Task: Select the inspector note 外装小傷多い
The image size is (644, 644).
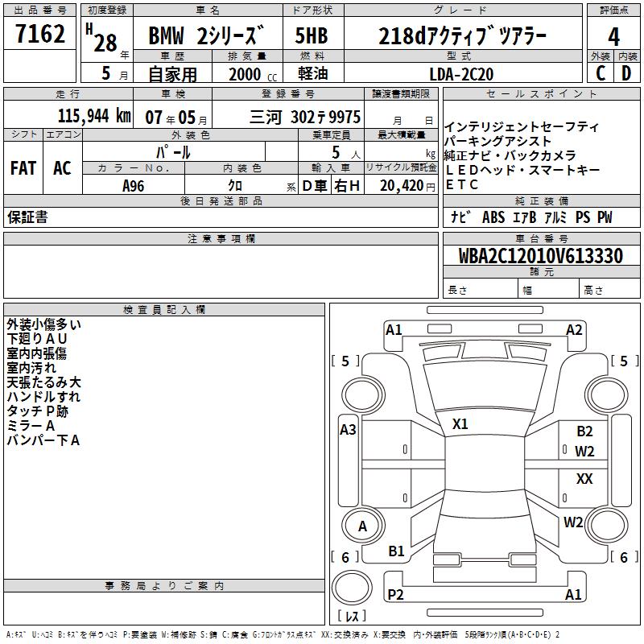Action: pyautogui.click(x=44, y=324)
